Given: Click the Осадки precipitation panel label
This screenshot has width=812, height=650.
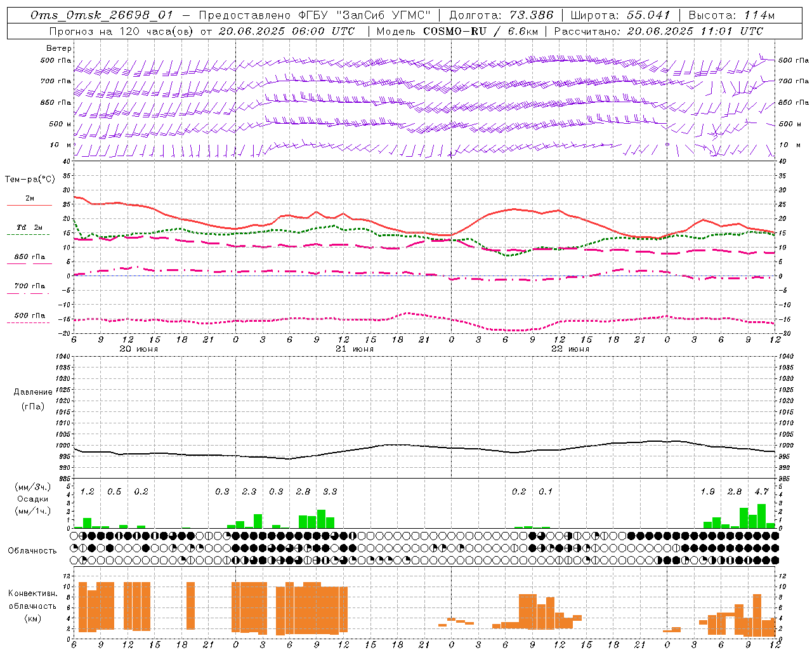Looking at the screenshot, I should [x=32, y=499].
